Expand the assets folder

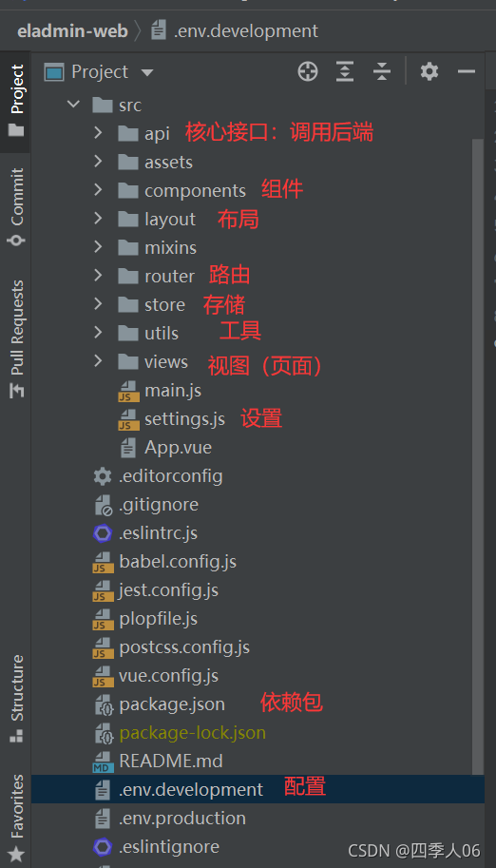click(x=99, y=161)
